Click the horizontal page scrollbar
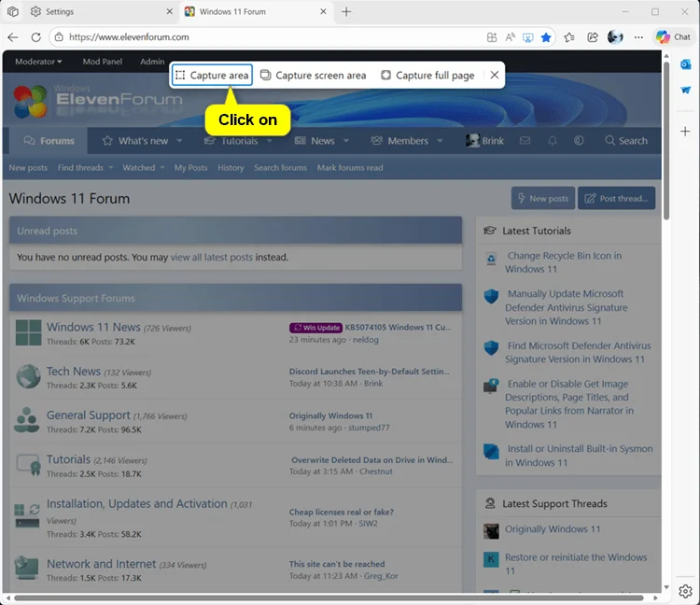Image resolution: width=700 pixels, height=605 pixels. (331, 598)
